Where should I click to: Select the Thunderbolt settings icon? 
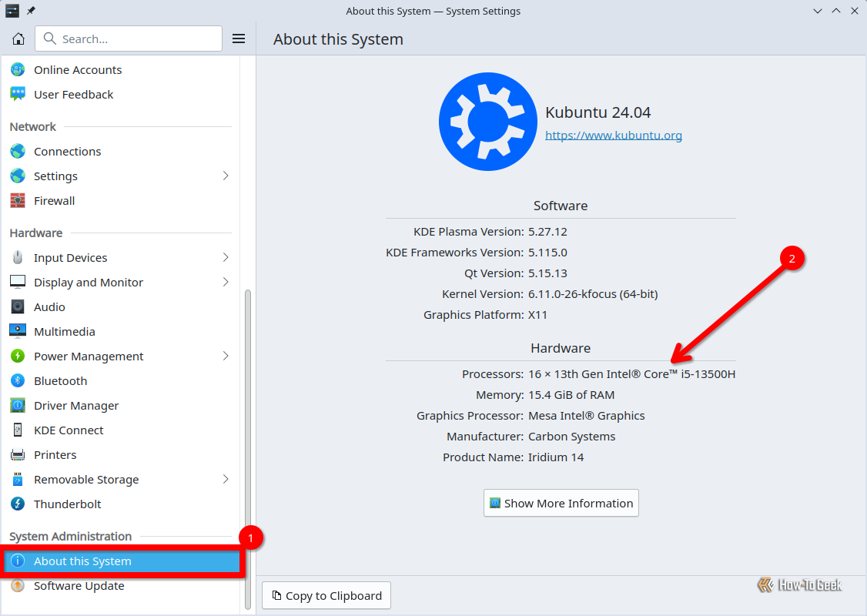(17, 504)
